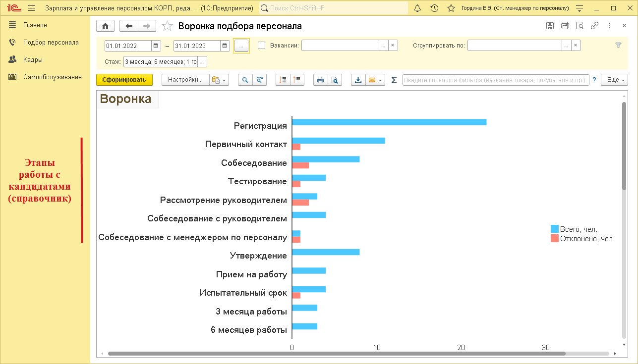Viewport: 638px width, 364px height.
Task: Print via header printer icon
Action: [565, 26]
